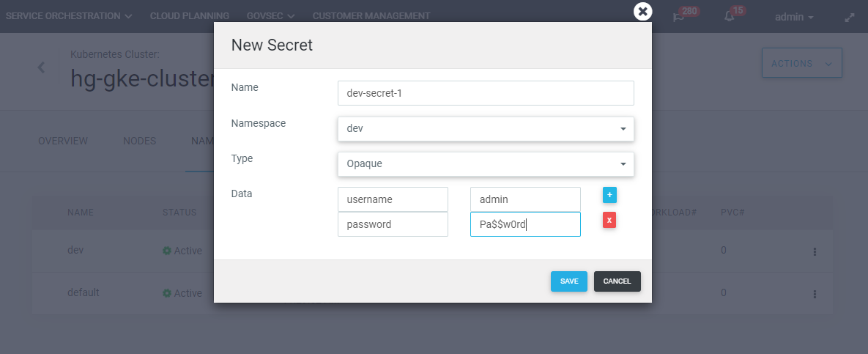The image size is (868, 354).
Task: Open the Cloud Planning menu item
Action: [189, 15]
